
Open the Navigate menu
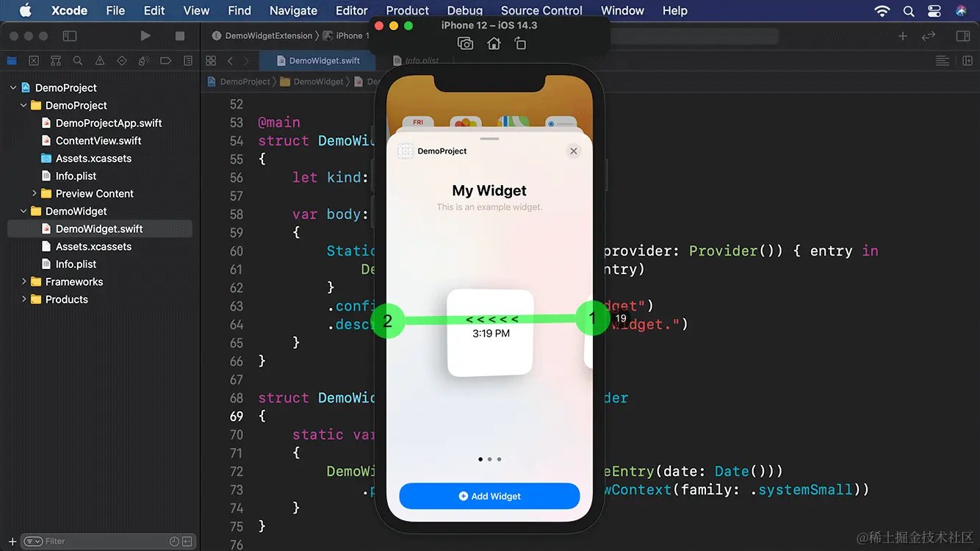click(293, 10)
